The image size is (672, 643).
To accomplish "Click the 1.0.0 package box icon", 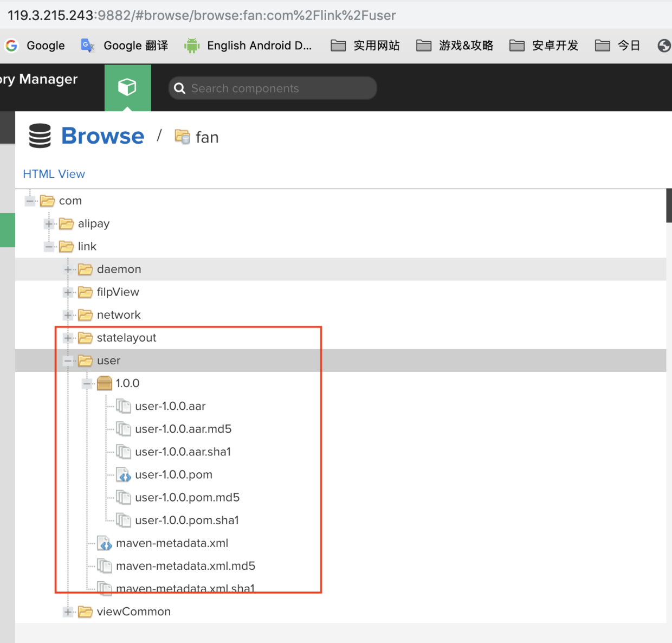I will [105, 383].
